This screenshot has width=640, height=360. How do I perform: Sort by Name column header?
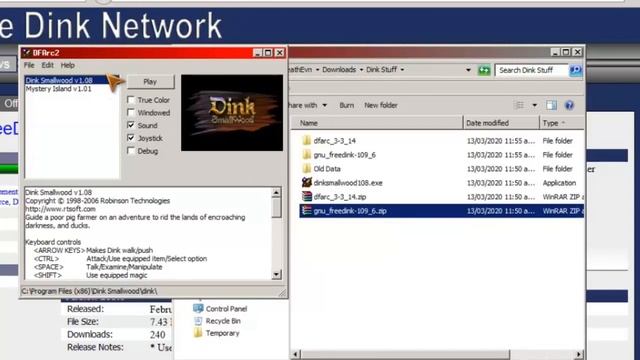[377, 123]
